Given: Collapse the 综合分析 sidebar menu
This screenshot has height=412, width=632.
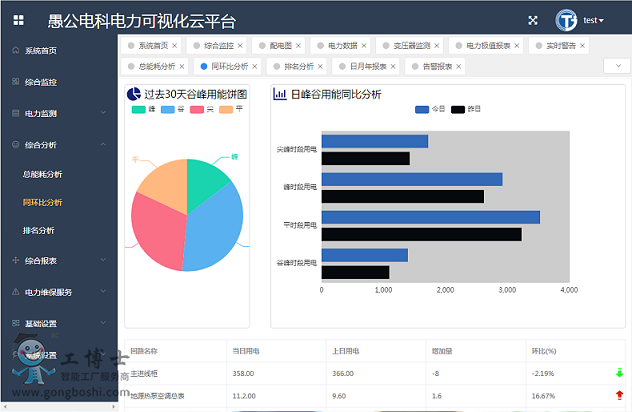Looking at the screenshot, I should [103, 144].
